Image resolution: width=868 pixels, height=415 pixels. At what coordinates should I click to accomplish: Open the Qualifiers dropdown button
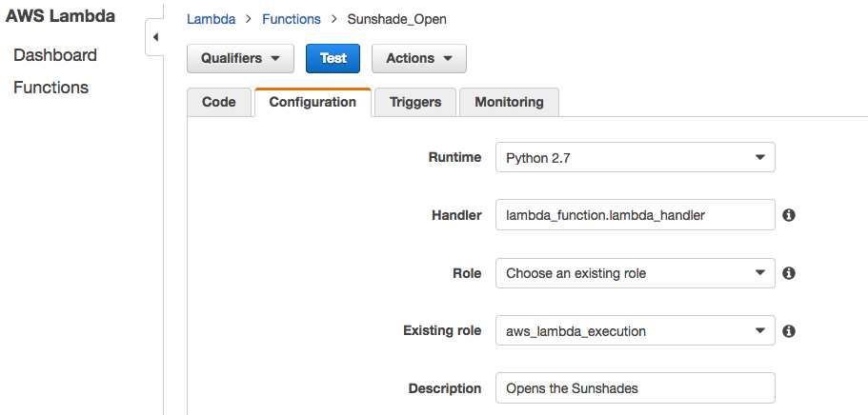(240, 59)
